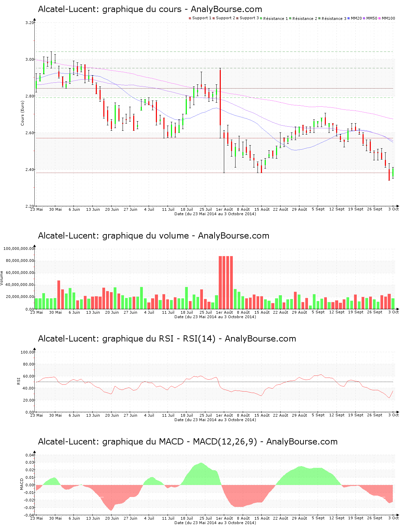Click the 'graphique du MACD - MACD(12,26,9)' title
Viewport: 412px width, 532px height.
[x=188, y=442]
